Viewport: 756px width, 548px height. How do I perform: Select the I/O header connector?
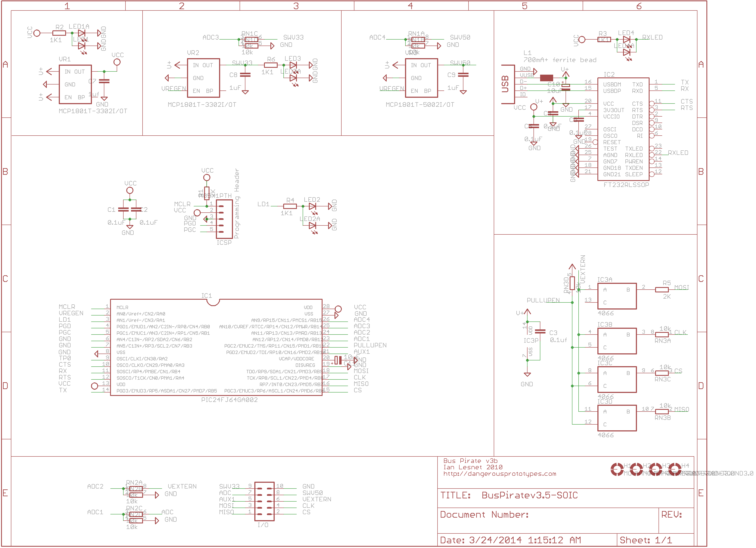(x=264, y=502)
